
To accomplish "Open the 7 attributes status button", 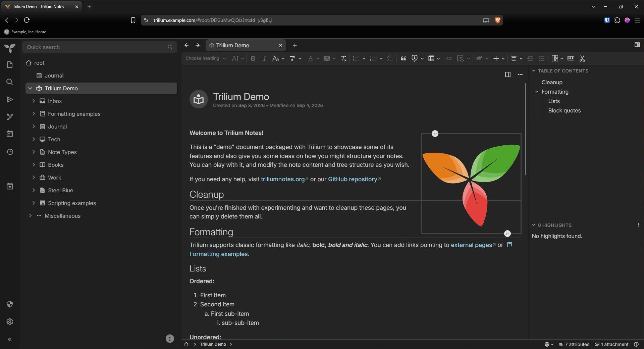I will point(574,344).
